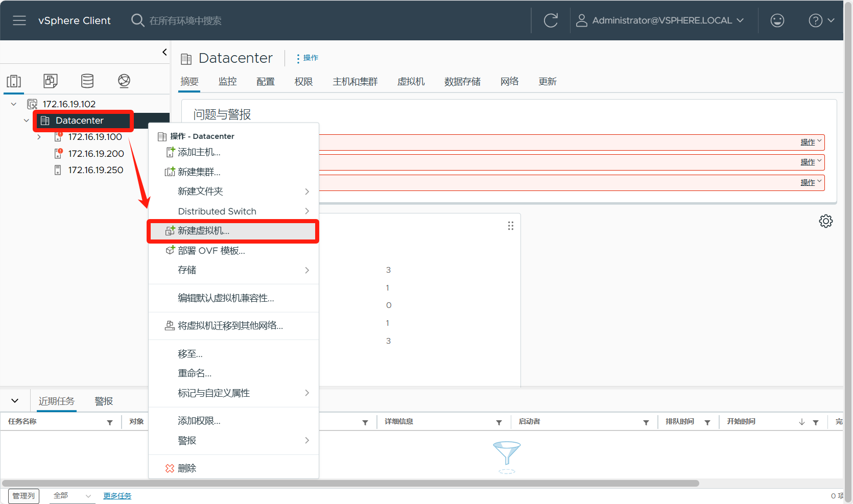Switch to VMs and Templates inventory view

click(x=51, y=81)
